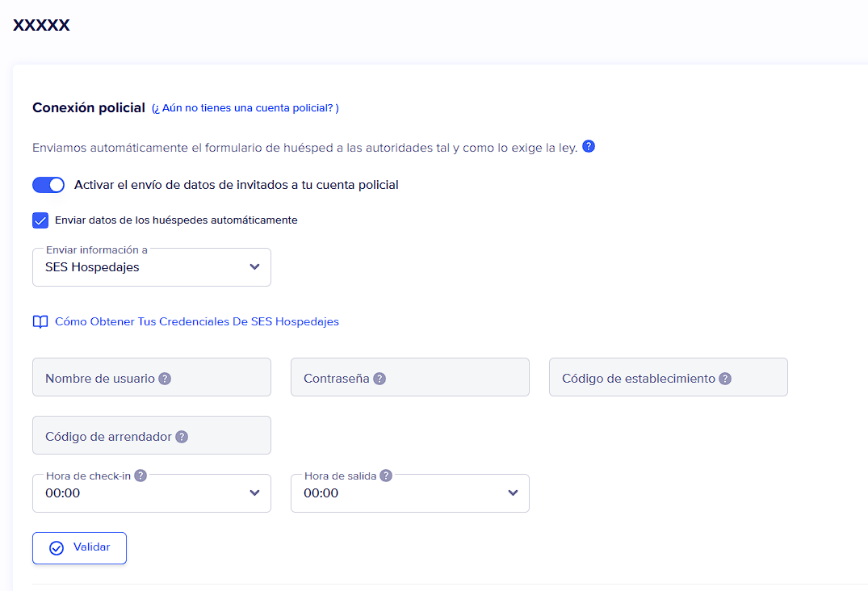Click help icon next to Hora de salida

[x=386, y=476]
